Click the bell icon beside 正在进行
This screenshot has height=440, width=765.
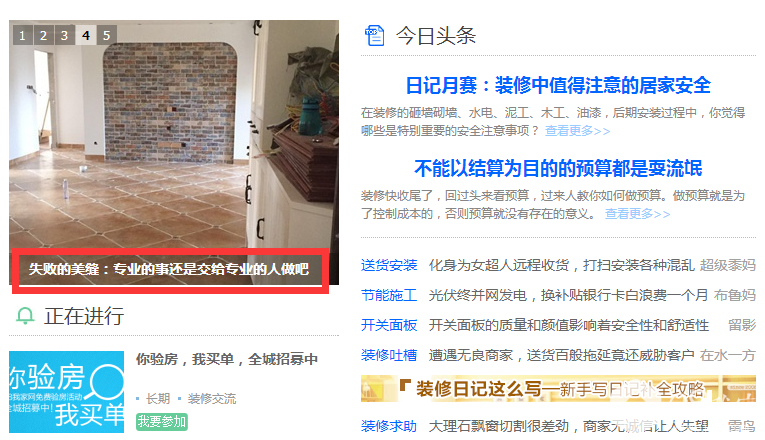point(25,316)
